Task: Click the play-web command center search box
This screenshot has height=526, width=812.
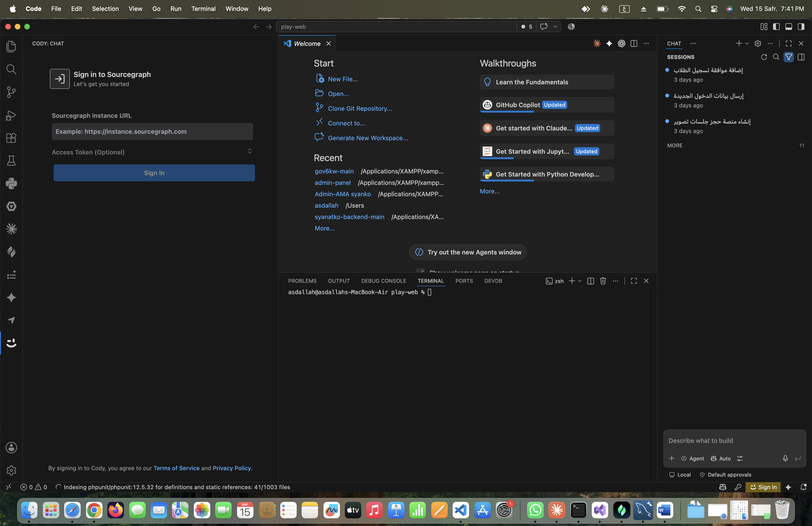Action: click(x=396, y=27)
